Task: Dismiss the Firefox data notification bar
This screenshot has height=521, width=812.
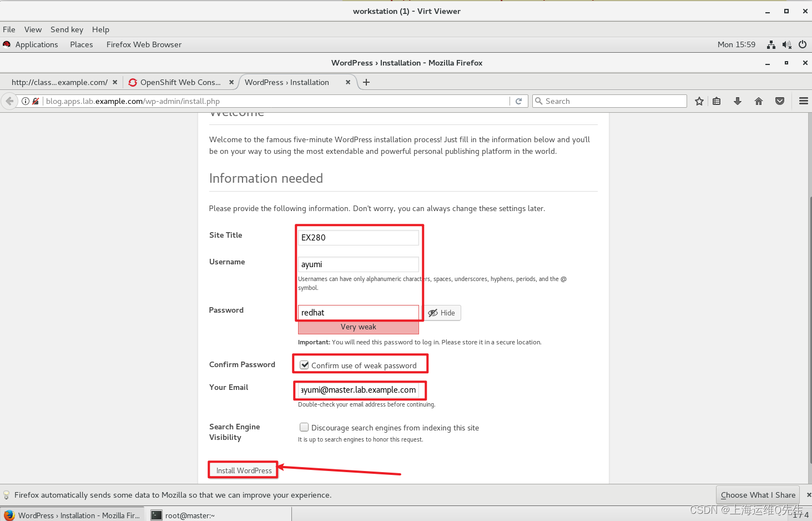Action: click(809, 494)
